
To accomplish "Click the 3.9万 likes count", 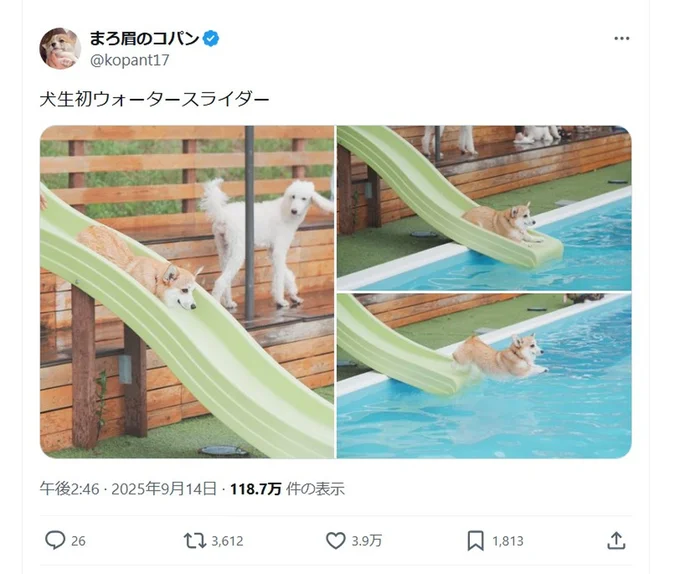I will 366,541.
